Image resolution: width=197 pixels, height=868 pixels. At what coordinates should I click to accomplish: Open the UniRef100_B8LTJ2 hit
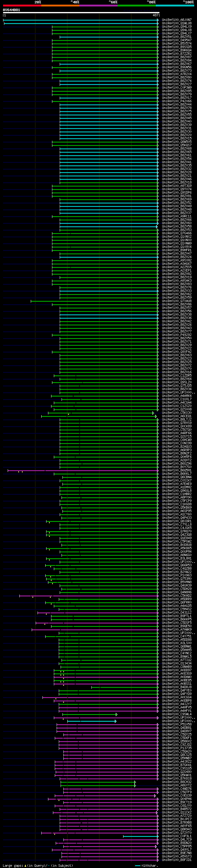click(176, 419)
